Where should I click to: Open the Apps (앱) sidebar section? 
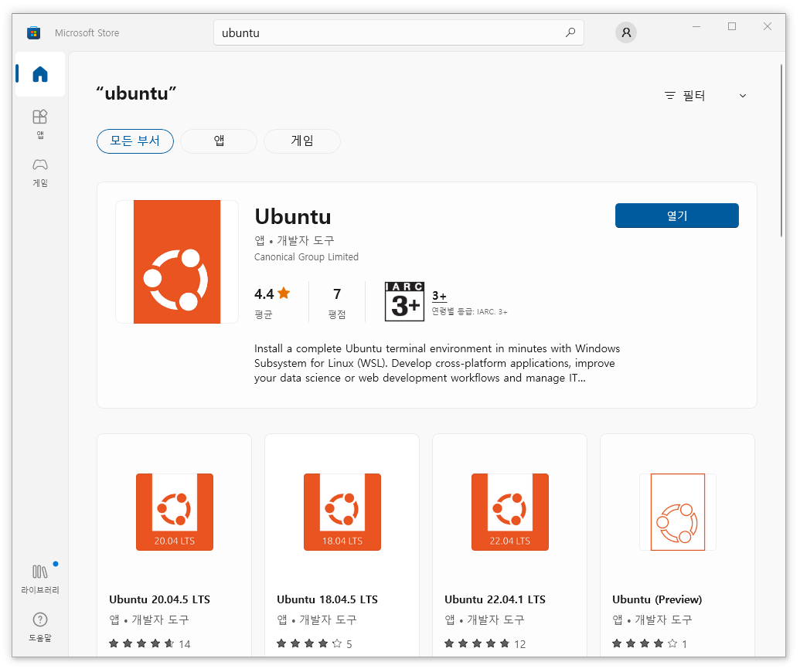click(40, 122)
